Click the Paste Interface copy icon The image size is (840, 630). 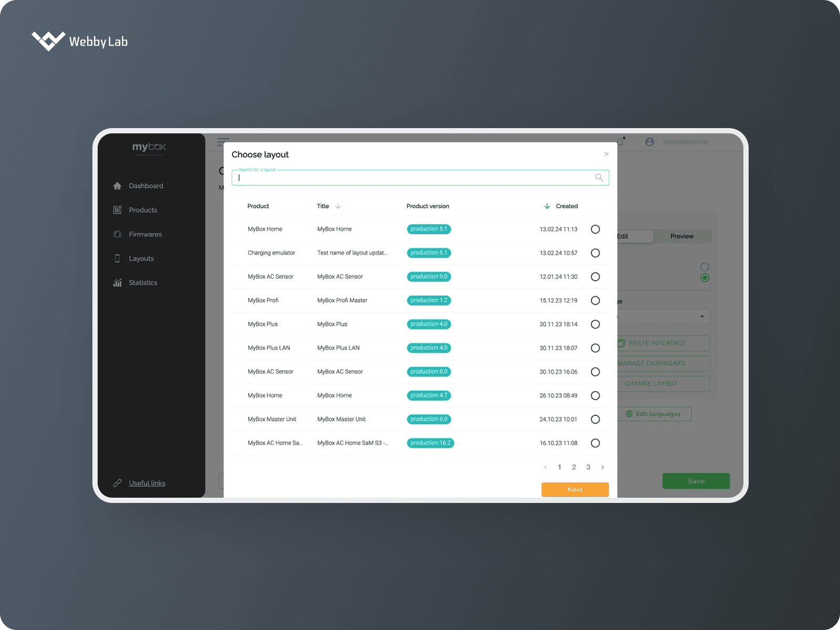621,343
